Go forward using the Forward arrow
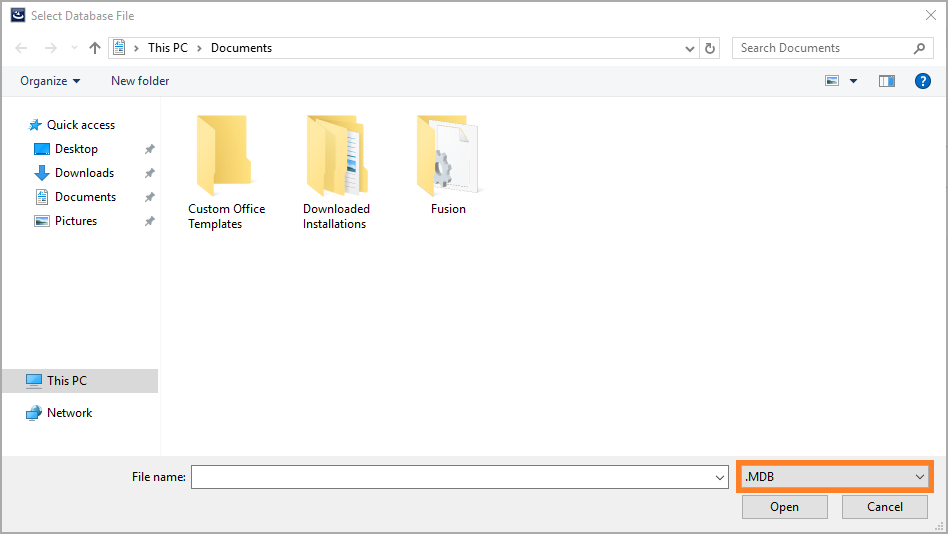Viewport: 948px width, 534px height. pos(51,48)
